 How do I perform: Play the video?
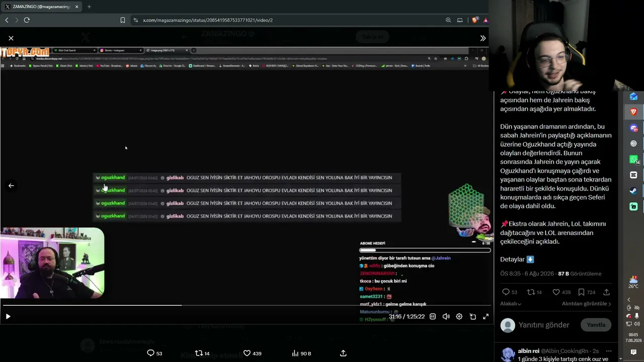8,316
